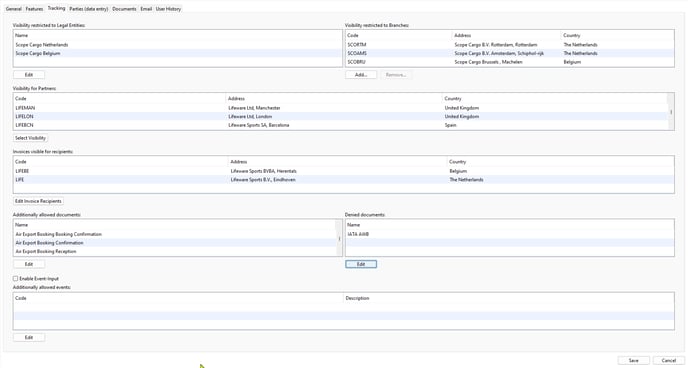The image size is (688, 368).
Task: Cancel the changes
Action: coord(669,361)
